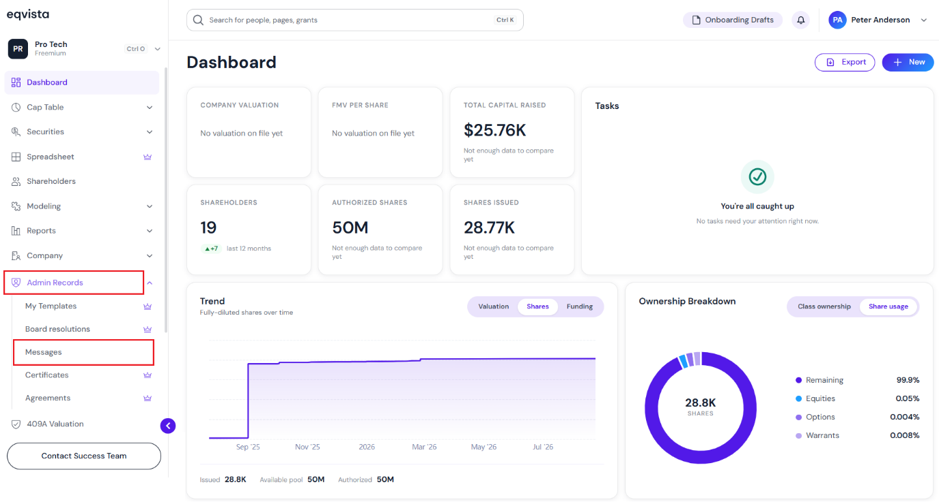Viewport: 939px width, 504px height.
Task: Click Contact Success Team button
Action: [x=84, y=456]
